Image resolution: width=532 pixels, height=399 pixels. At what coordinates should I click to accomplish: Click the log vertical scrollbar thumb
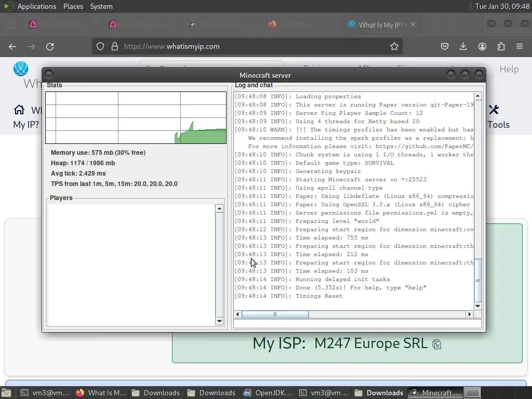click(478, 280)
